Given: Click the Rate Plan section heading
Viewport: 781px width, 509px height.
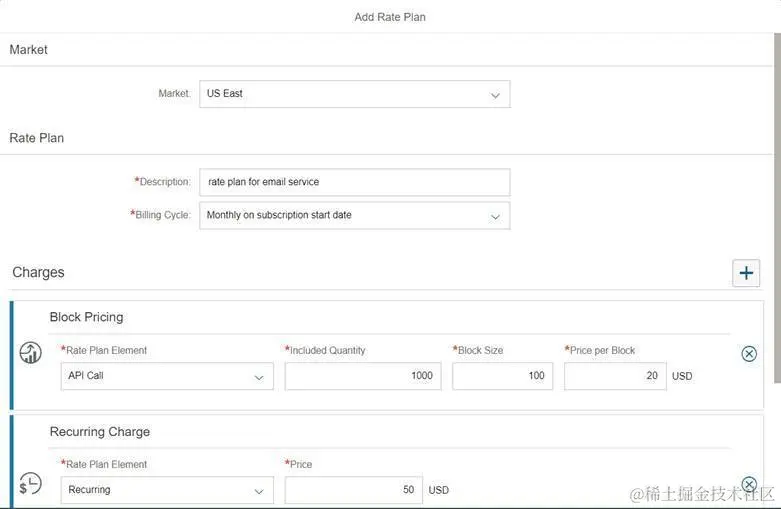Looking at the screenshot, I should [x=36, y=138].
